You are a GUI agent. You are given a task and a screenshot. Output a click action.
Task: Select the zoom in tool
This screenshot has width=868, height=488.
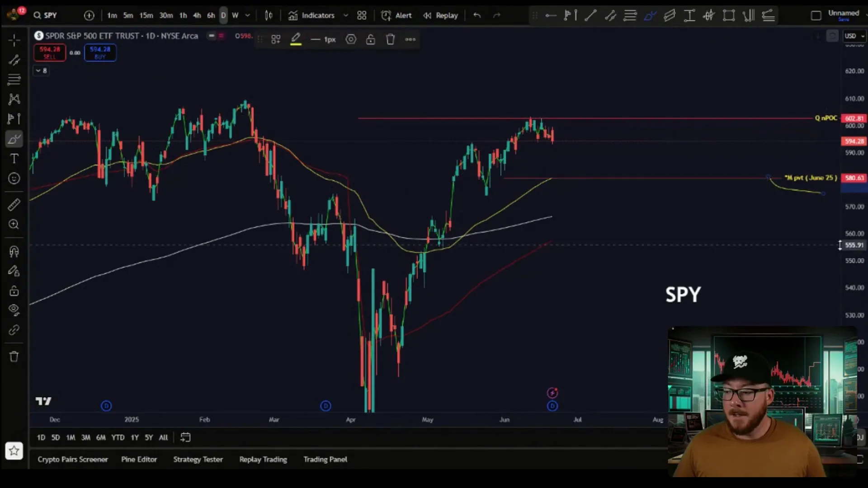pyautogui.click(x=14, y=225)
